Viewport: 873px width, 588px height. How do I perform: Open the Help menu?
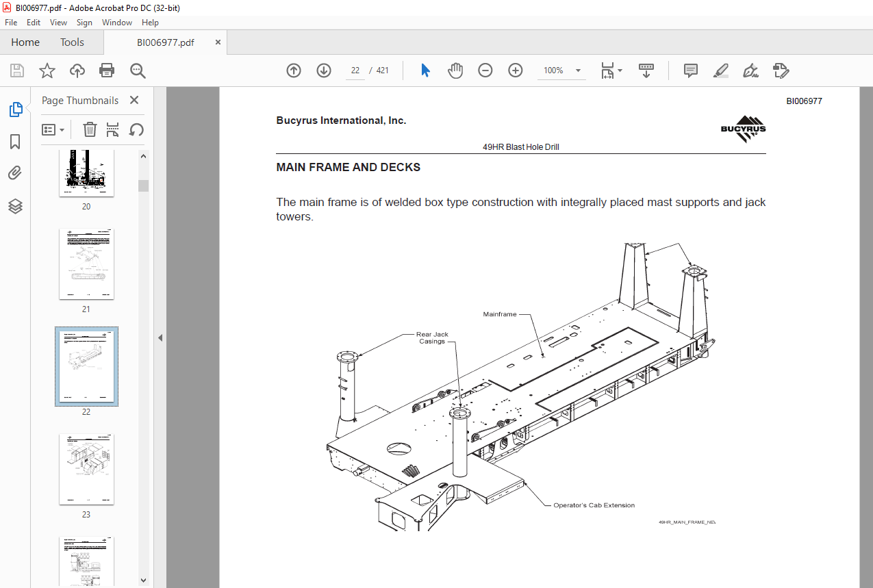(150, 23)
